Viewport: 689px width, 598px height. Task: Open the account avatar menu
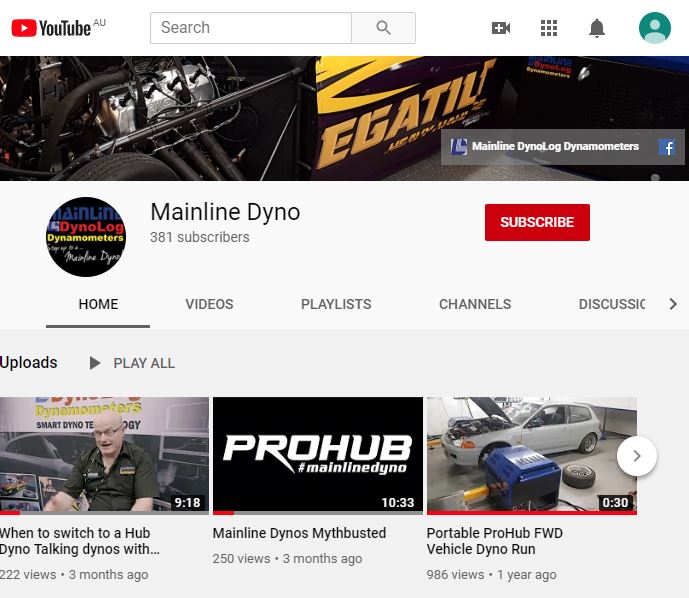[655, 28]
